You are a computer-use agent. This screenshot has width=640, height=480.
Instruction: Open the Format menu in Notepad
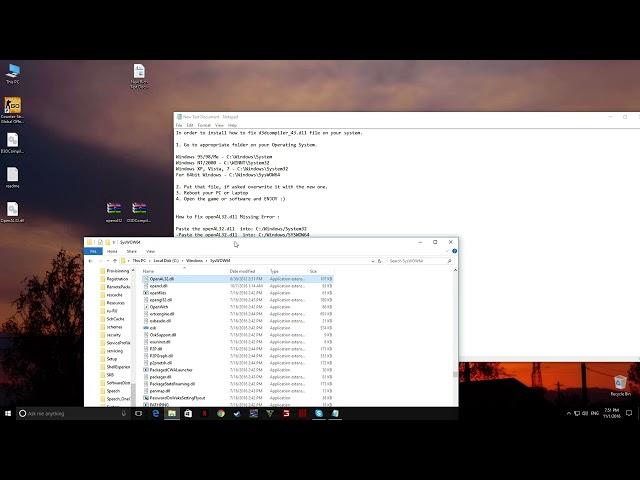pos(204,125)
